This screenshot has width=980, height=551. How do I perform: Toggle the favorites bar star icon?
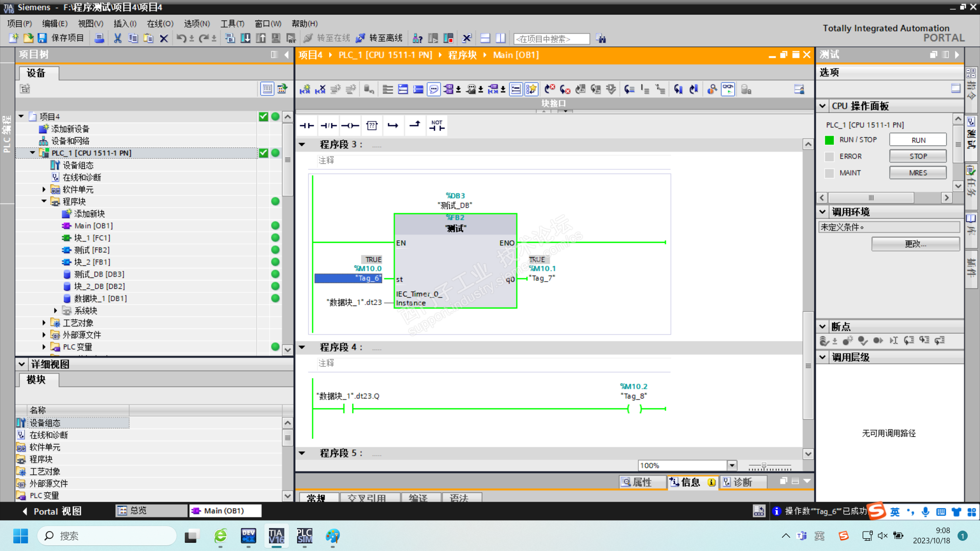(531, 90)
